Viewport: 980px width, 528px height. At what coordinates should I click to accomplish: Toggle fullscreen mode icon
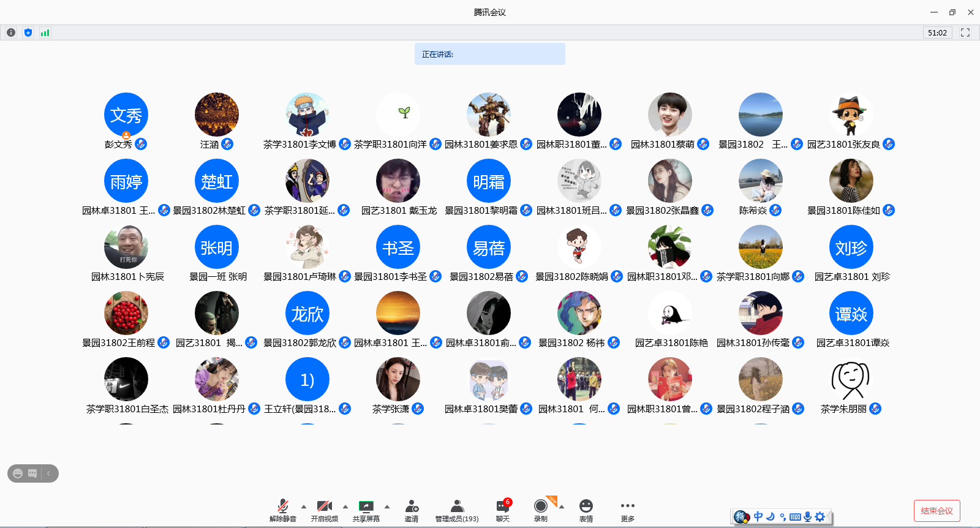tap(965, 32)
